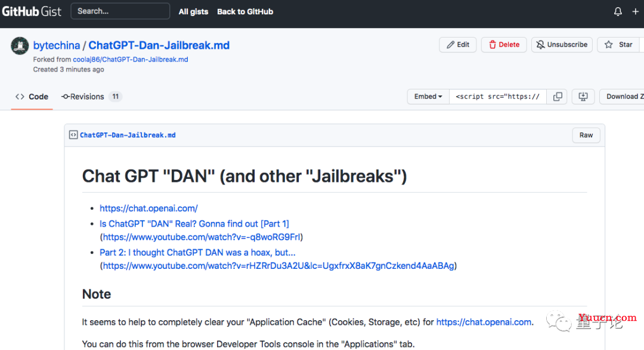Click the ChatGPT-Dan-Jailbreak.md file header link

click(128, 135)
